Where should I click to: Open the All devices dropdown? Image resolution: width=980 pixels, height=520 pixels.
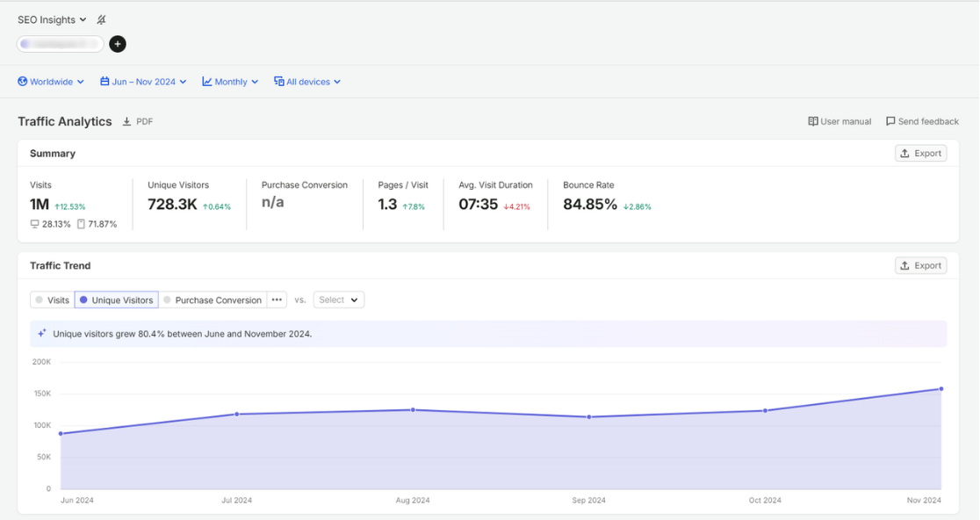306,81
